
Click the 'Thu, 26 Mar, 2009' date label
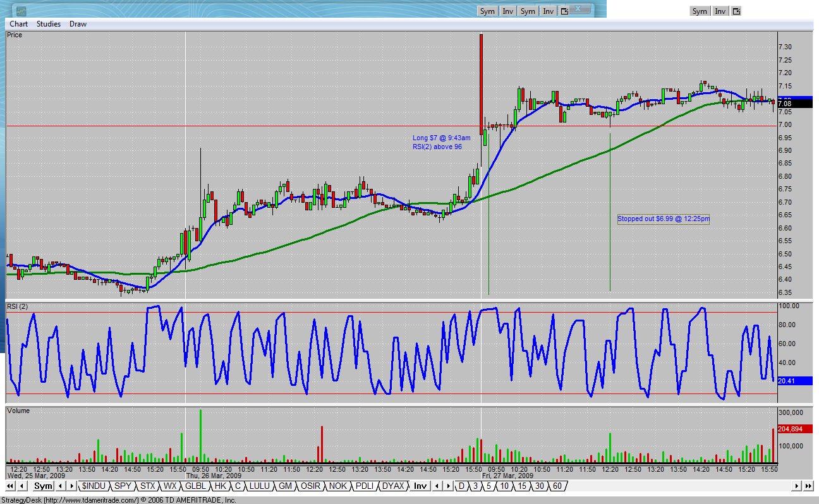[x=214, y=476]
